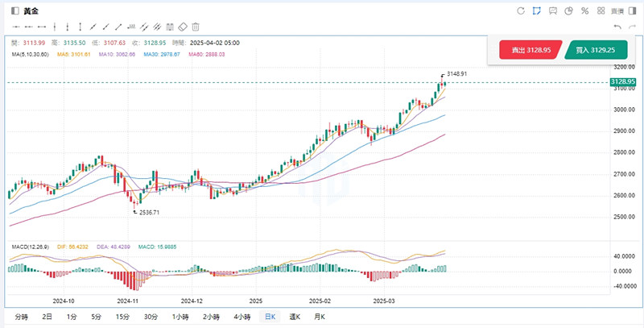Open the MA(5,10,30,60) indicator settings
The height and width of the screenshot is (328, 644).
pos(28,54)
